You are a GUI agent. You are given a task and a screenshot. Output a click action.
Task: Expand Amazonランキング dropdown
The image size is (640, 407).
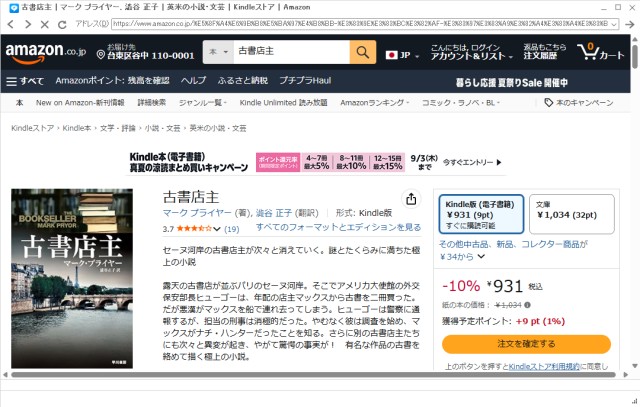point(374,103)
